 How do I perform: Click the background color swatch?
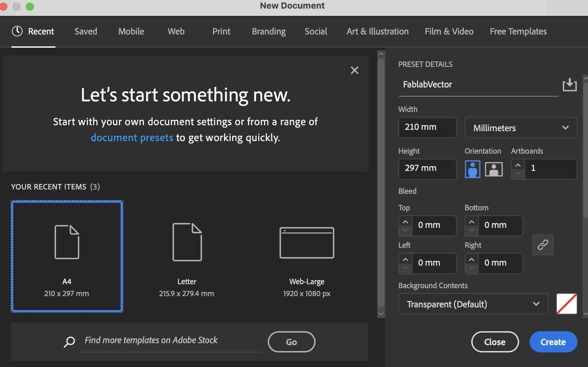tap(566, 304)
